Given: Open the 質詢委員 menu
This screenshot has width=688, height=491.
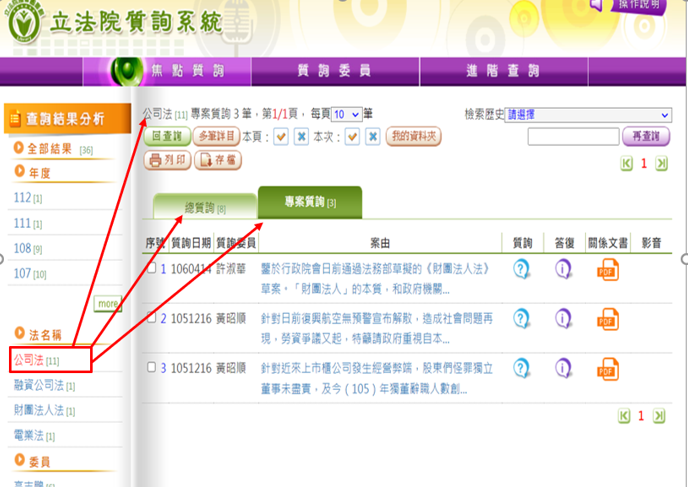Looking at the screenshot, I should click(334, 71).
